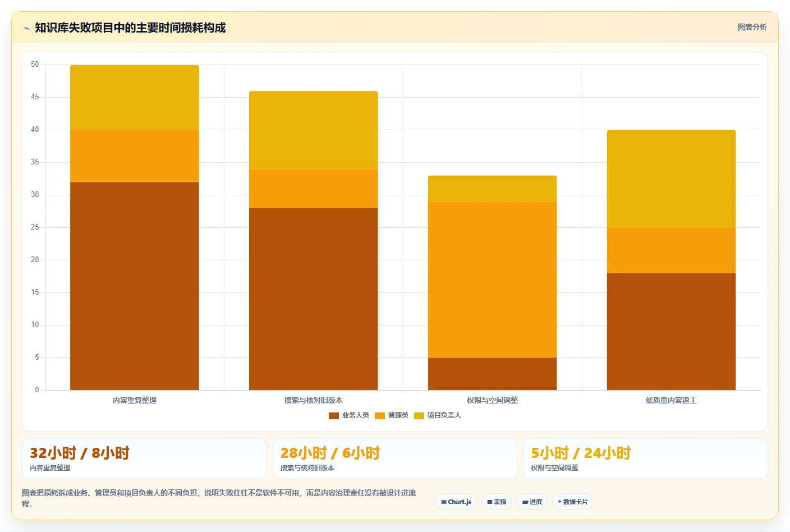Click the yellow segment of 低质量内容返工 bar
The width and height of the screenshot is (790, 532).
(672, 178)
